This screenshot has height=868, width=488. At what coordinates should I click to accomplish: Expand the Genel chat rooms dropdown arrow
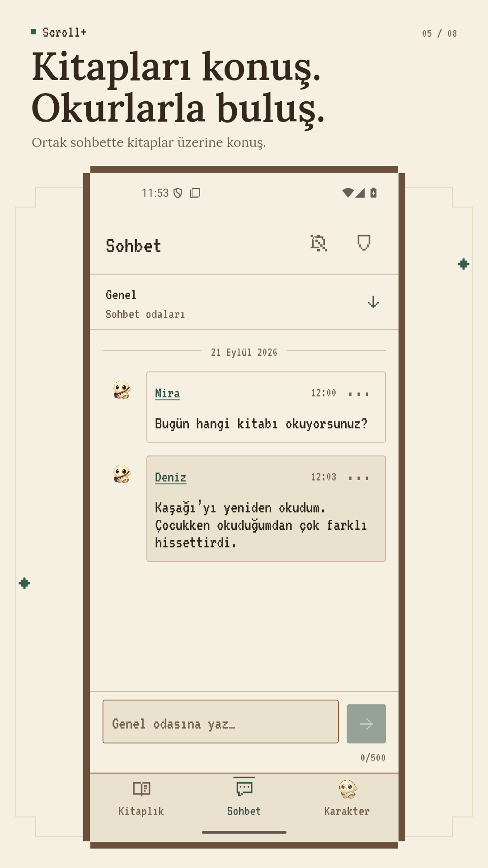pyautogui.click(x=373, y=302)
